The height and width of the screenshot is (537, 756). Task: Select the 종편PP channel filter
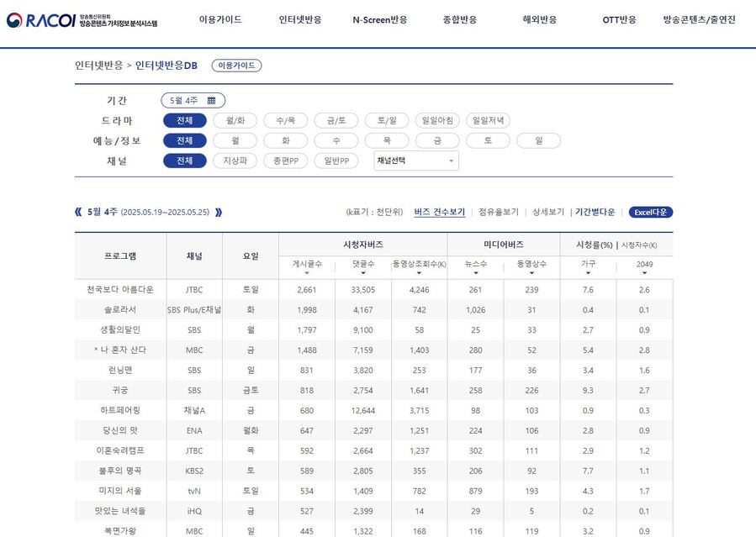point(285,161)
